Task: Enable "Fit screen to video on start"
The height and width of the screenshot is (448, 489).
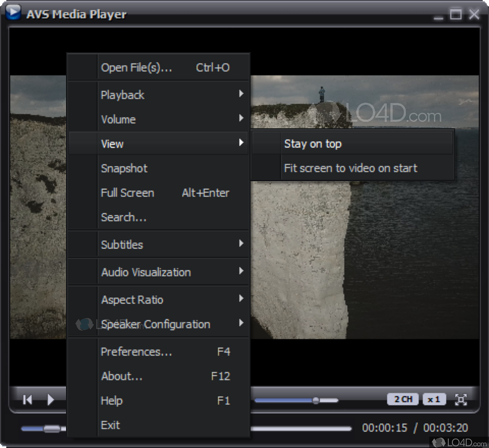Action: [x=351, y=168]
